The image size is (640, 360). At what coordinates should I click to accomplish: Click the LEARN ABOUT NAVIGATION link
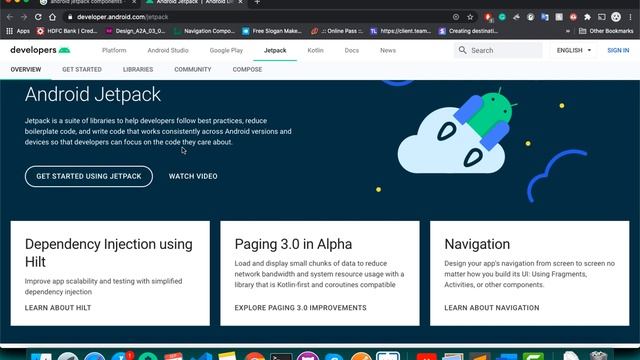[491, 308]
